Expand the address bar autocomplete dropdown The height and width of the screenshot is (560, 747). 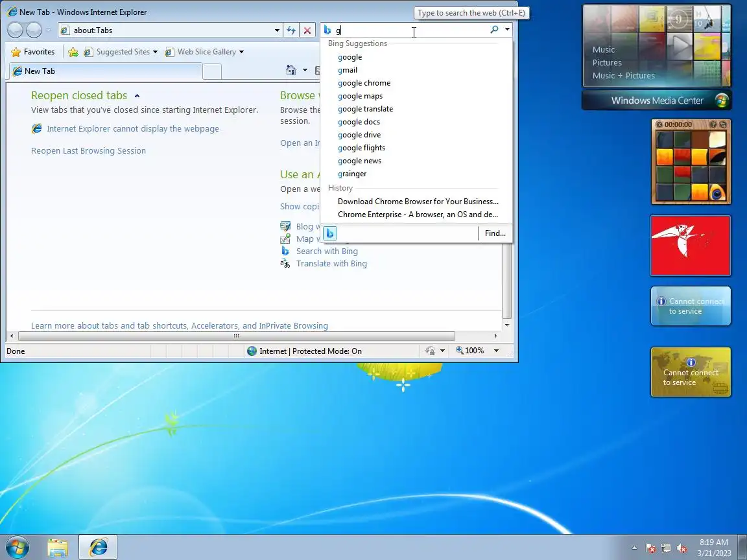tap(277, 30)
